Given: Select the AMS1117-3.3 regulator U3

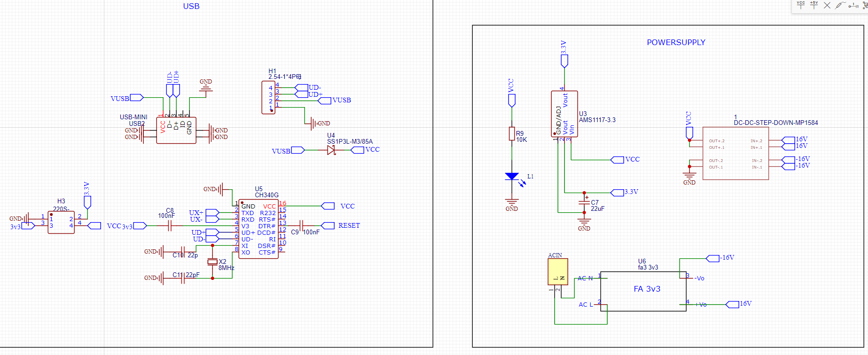Looking at the screenshot, I should pos(564,114).
